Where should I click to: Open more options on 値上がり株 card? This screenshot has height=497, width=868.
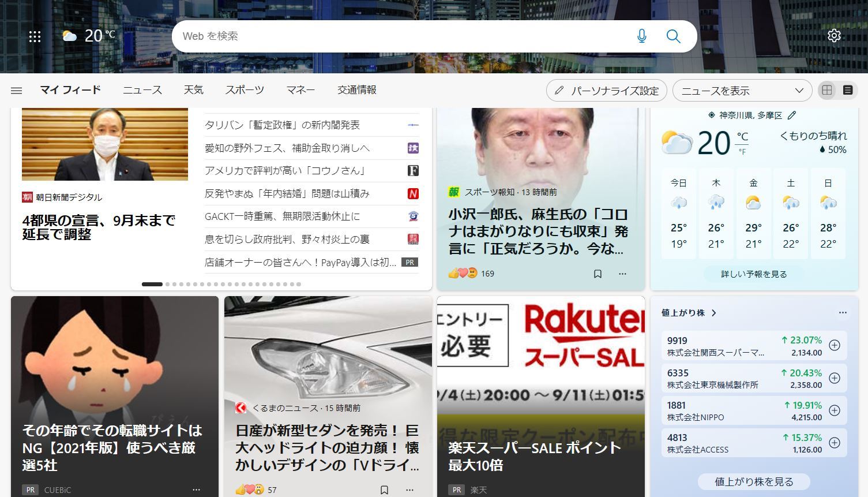843,313
